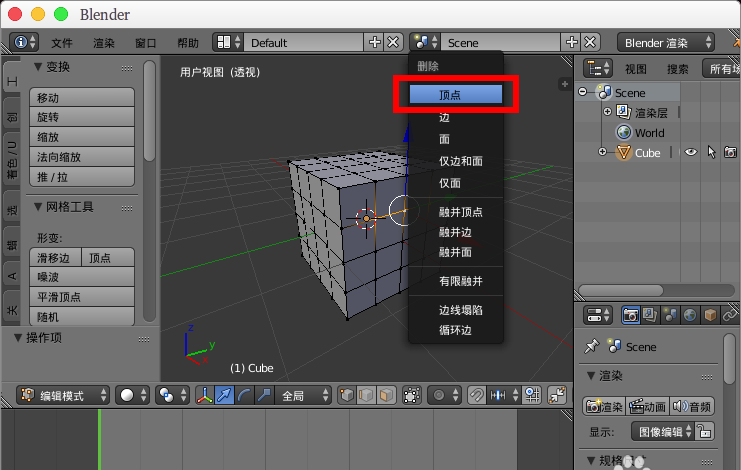Hide Cube using the eye icon
This screenshot has height=470, width=741.
[690, 153]
